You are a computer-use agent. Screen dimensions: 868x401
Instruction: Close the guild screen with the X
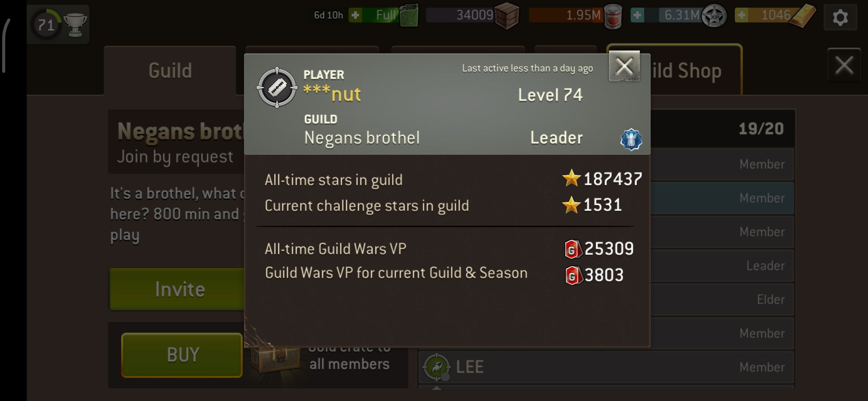[844, 65]
